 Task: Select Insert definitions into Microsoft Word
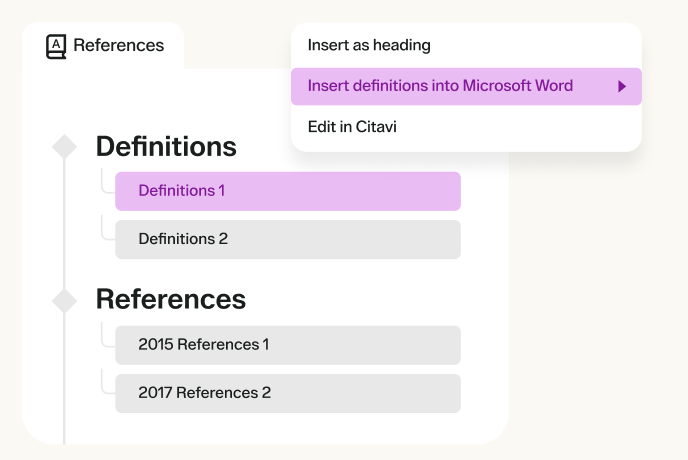click(x=440, y=86)
